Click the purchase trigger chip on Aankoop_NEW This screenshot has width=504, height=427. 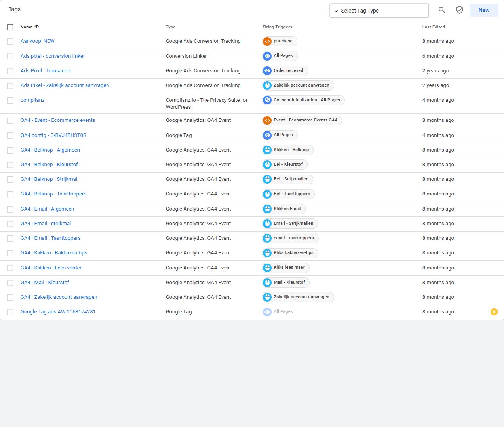click(x=279, y=41)
